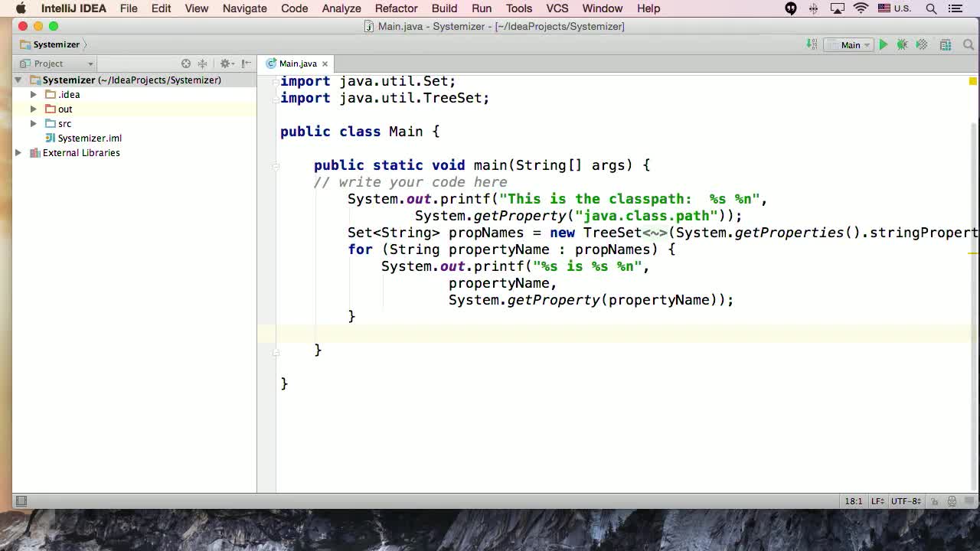The width and height of the screenshot is (980, 551).
Task: Click the editor vertical scrollbar
Action: click(975, 306)
